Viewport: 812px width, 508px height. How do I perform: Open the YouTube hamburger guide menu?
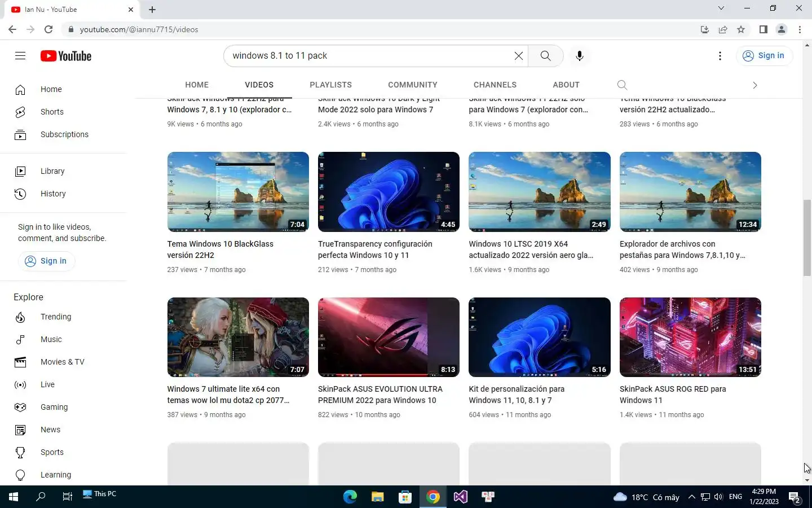[x=20, y=55]
